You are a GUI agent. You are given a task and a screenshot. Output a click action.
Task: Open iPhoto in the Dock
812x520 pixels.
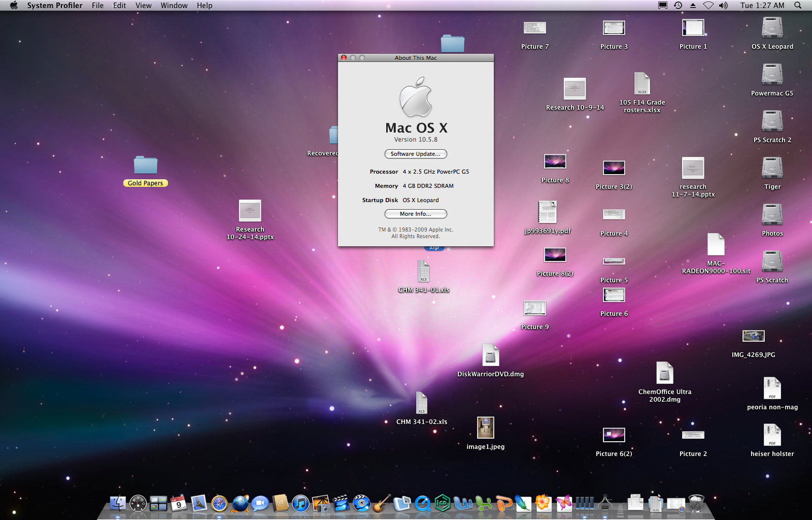click(x=321, y=503)
